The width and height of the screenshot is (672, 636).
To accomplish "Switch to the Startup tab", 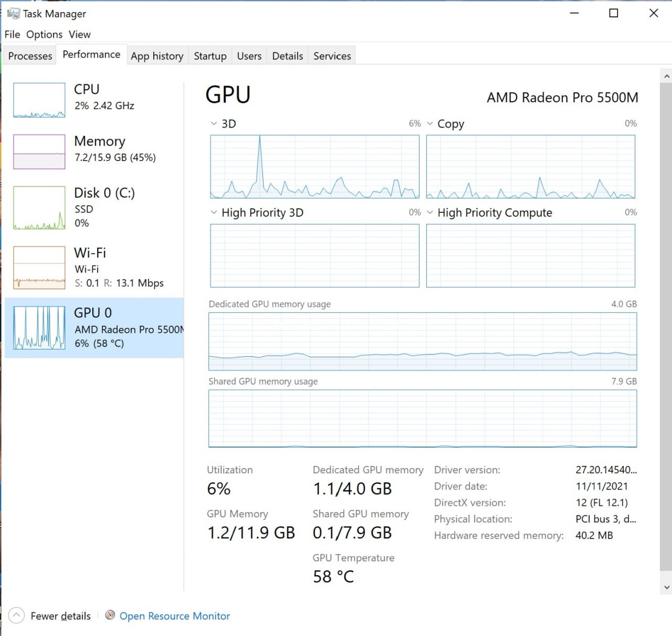I will pos(210,56).
